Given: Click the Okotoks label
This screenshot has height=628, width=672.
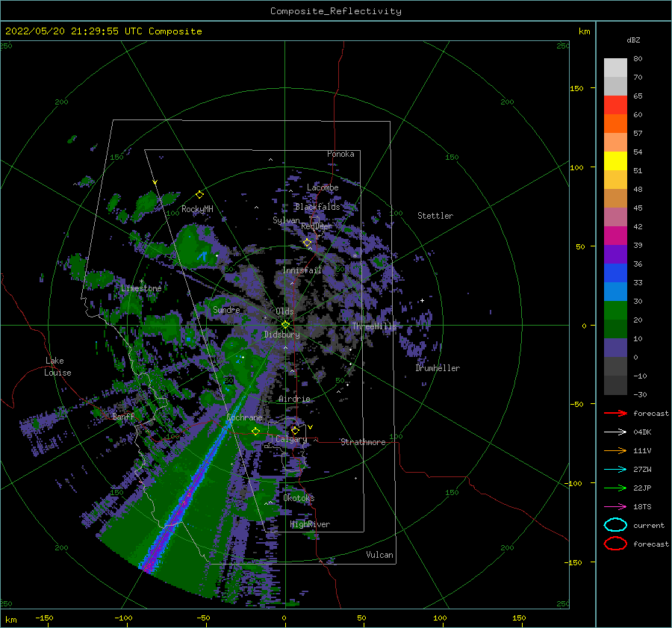Looking at the screenshot, I should coord(299,498).
